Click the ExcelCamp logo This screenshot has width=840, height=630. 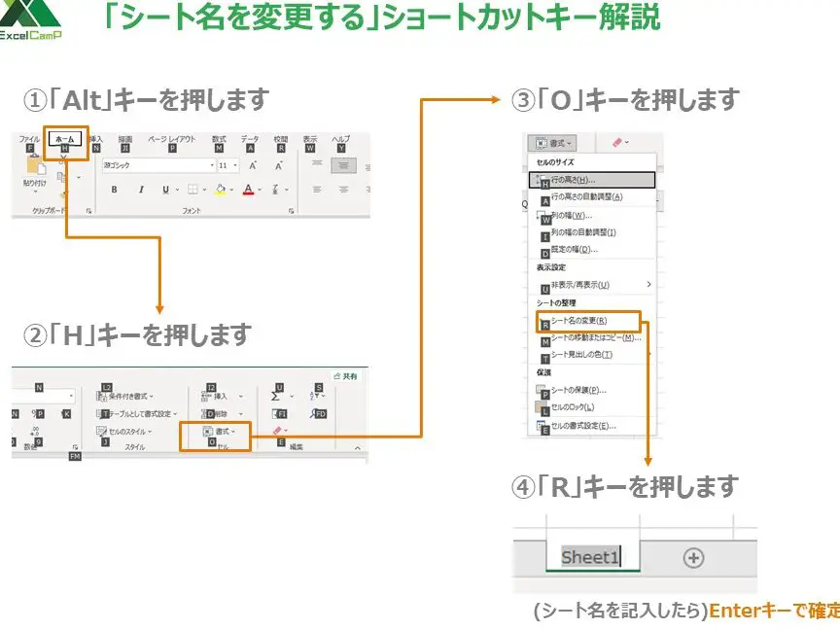click(29, 21)
